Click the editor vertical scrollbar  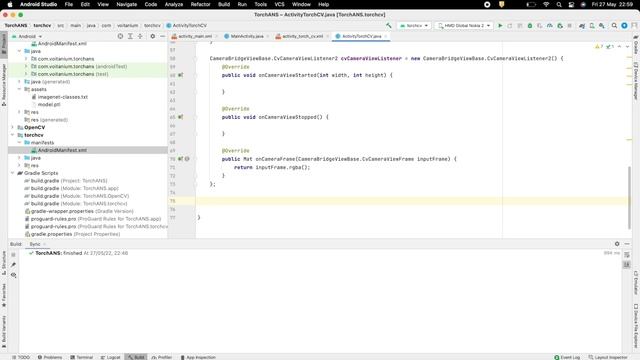(x=629, y=197)
